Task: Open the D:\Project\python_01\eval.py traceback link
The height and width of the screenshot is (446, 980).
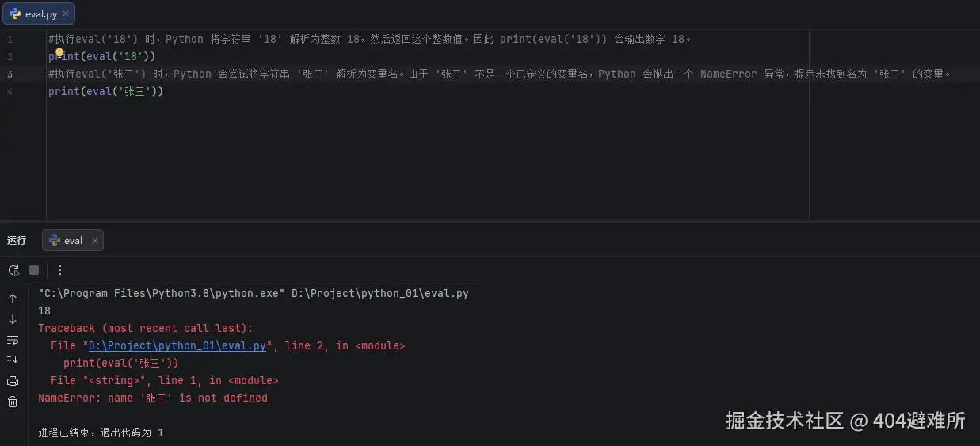Action: pos(177,345)
